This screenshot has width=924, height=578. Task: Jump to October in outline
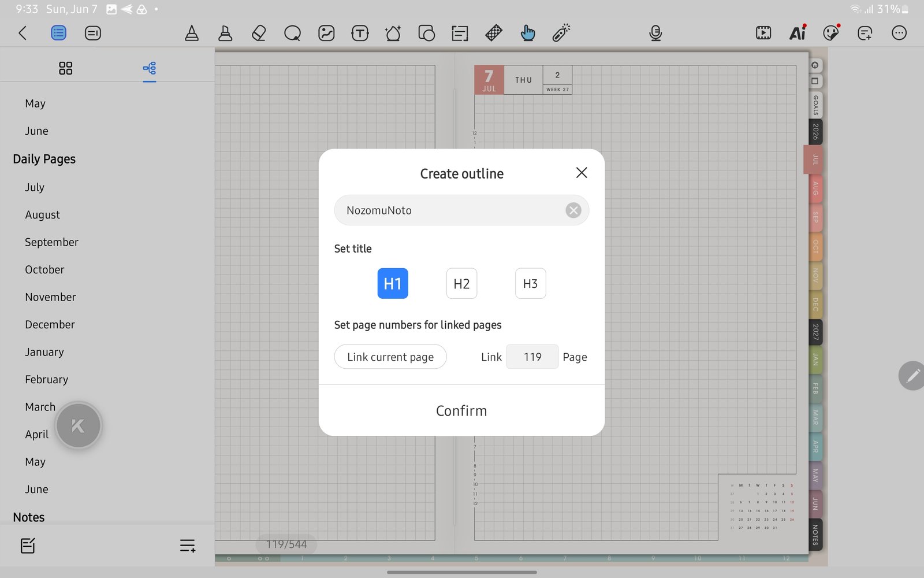[x=44, y=269]
